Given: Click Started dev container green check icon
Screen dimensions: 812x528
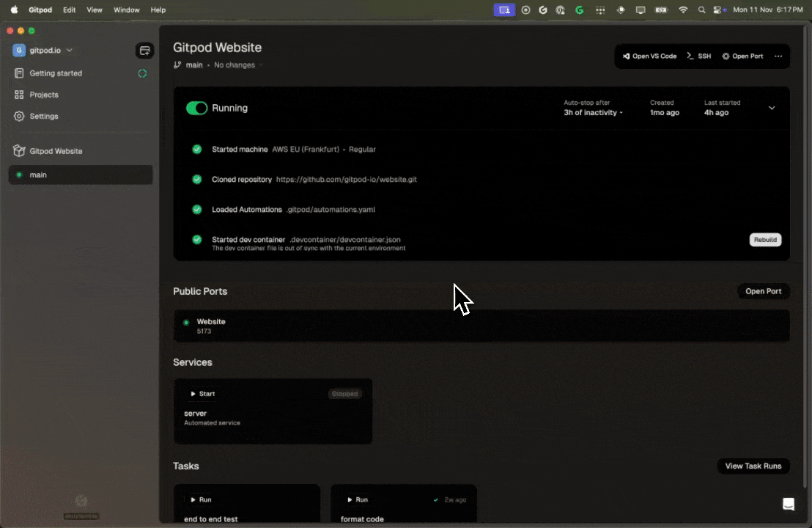Looking at the screenshot, I should click(x=197, y=239).
